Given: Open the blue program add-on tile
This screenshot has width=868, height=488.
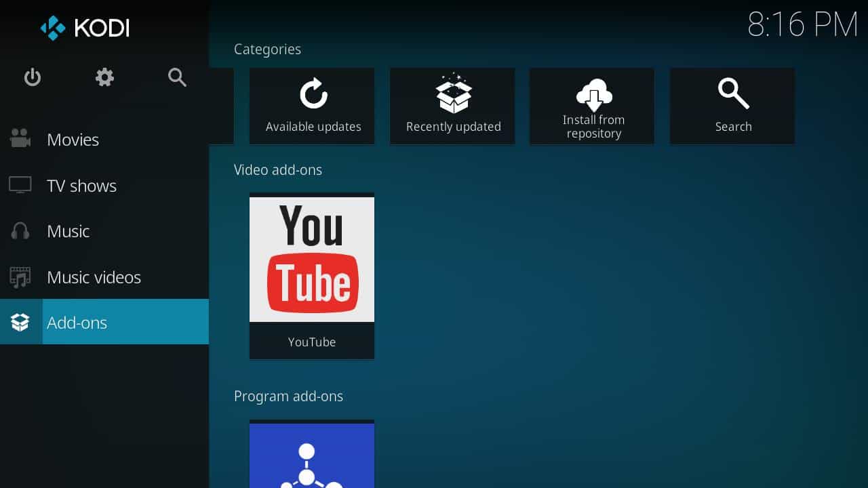Looking at the screenshot, I should click(x=312, y=454).
